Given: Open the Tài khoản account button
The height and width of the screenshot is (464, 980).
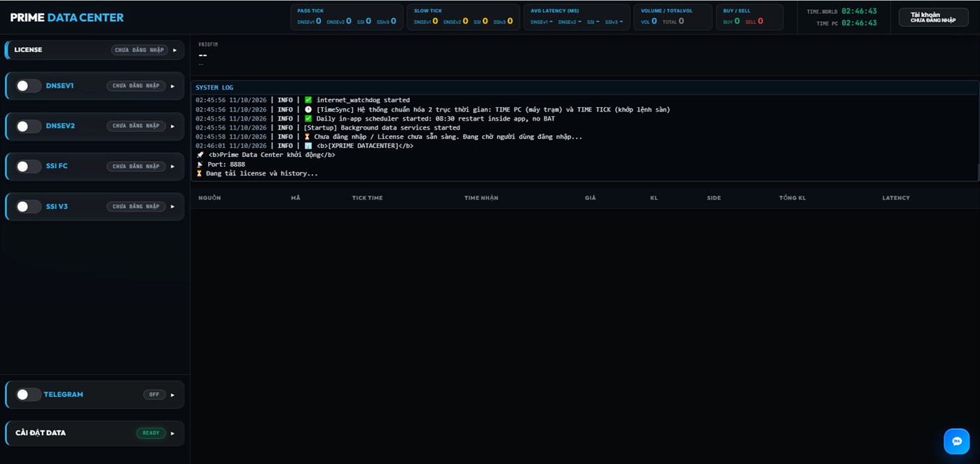Looking at the screenshot, I should [933, 17].
